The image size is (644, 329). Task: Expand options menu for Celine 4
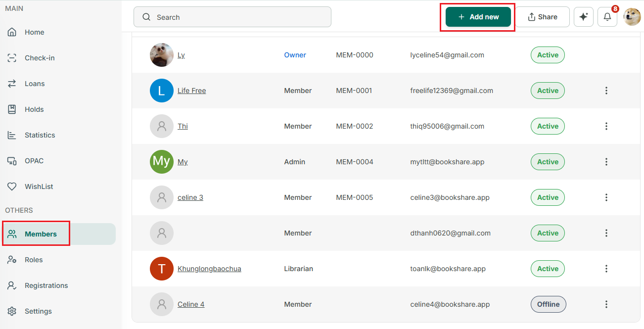coord(606,304)
